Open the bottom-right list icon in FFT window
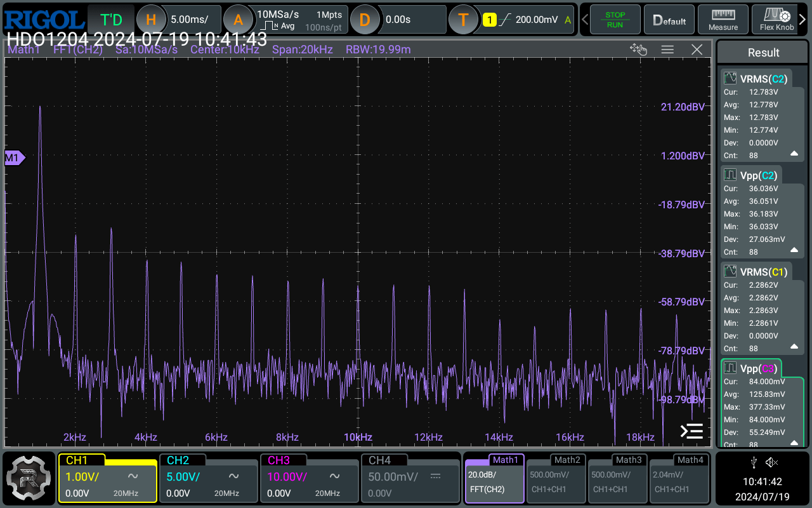 point(691,431)
